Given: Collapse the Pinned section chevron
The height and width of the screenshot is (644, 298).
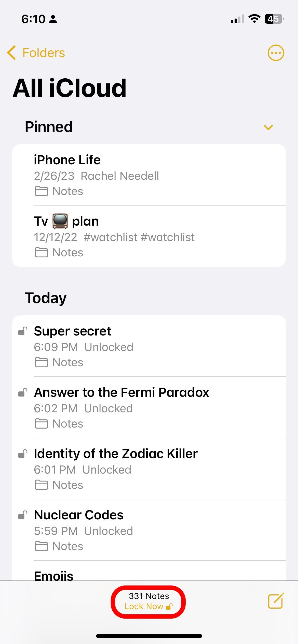Looking at the screenshot, I should point(268,127).
